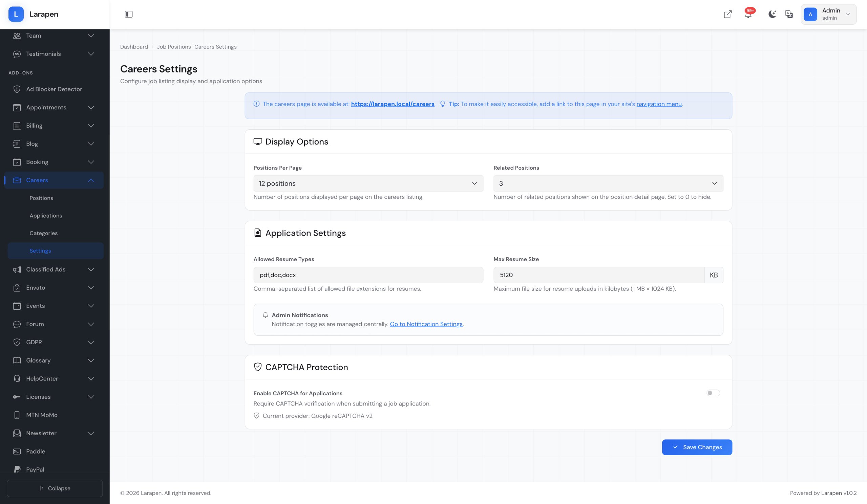Open Ad Blocker Detector shield item
This screenshot has width=867, height=504.
pos(54,89)
